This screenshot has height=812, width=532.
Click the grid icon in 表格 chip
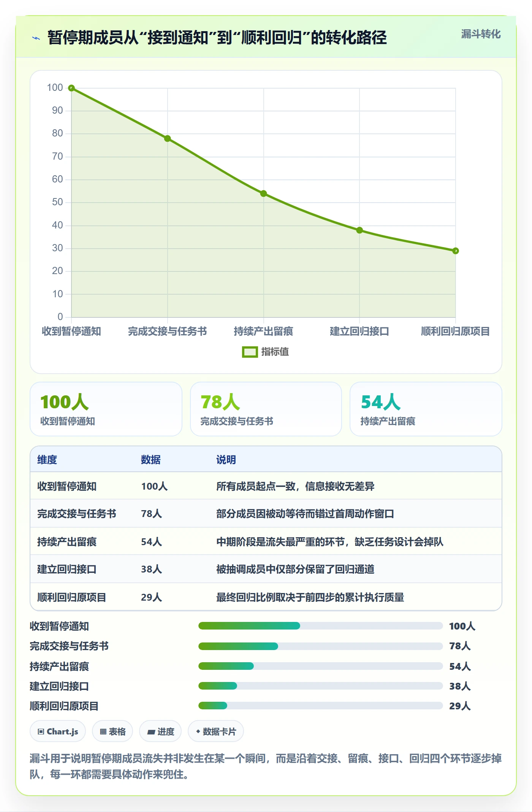click(x=103, y=732)
